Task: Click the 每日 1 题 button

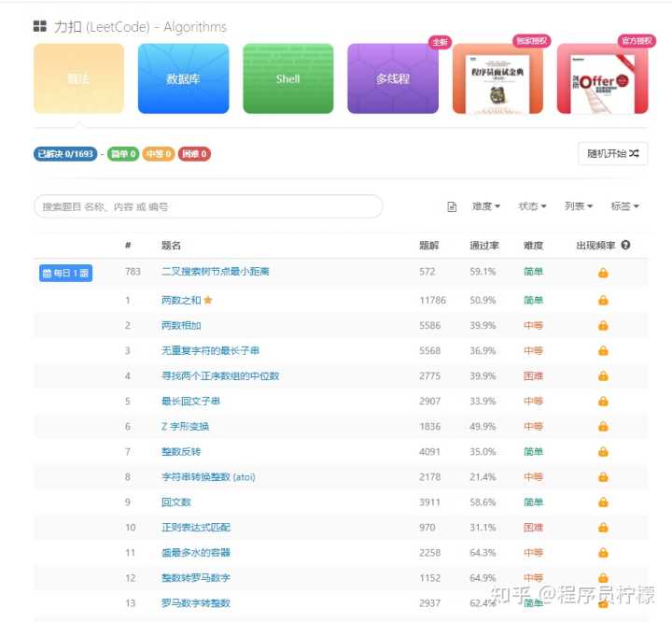Action: (65, 273)
